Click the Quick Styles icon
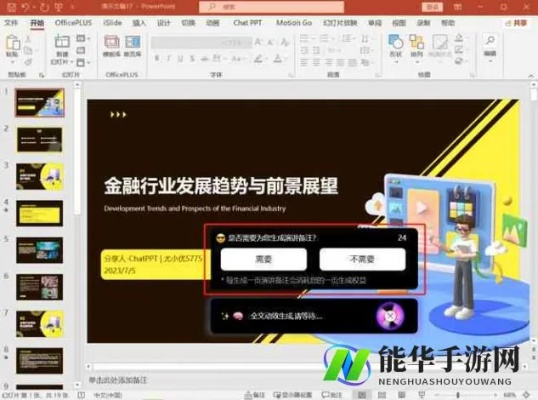 440,42
